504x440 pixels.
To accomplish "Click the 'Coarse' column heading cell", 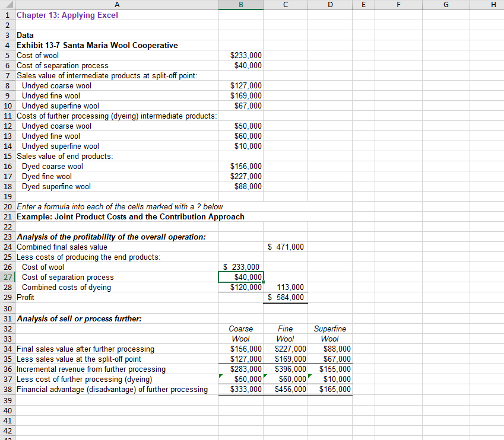I will (x=241, y=329).
